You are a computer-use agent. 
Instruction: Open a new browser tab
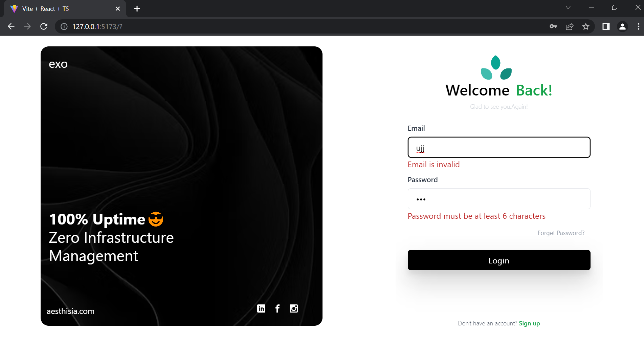point(137,9)
